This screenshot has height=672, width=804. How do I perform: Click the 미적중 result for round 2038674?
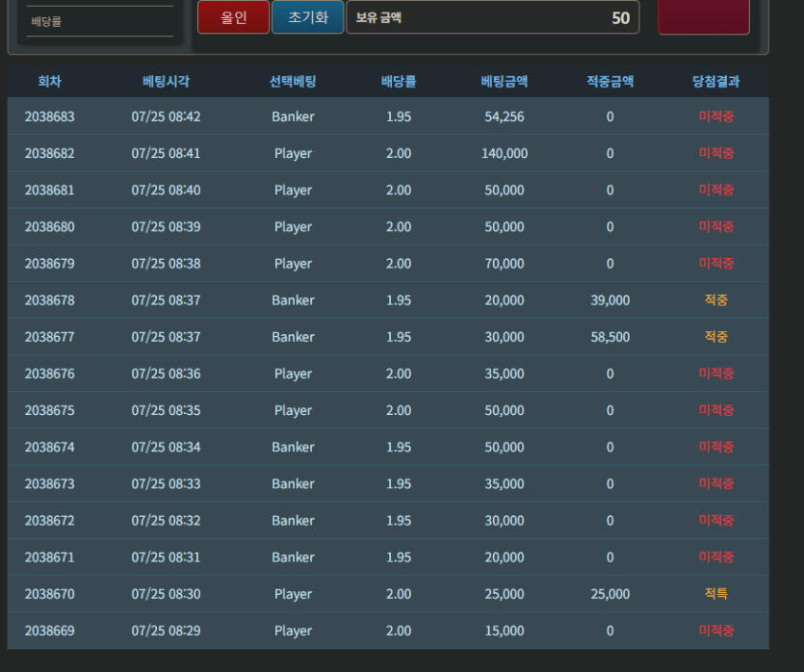tap(715, 447)
